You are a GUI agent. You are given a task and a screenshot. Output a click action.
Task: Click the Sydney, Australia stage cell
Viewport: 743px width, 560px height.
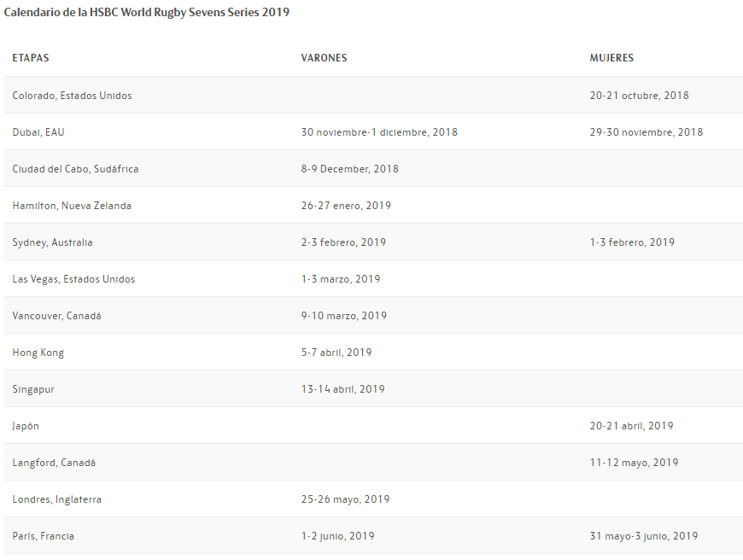(52, 242)
